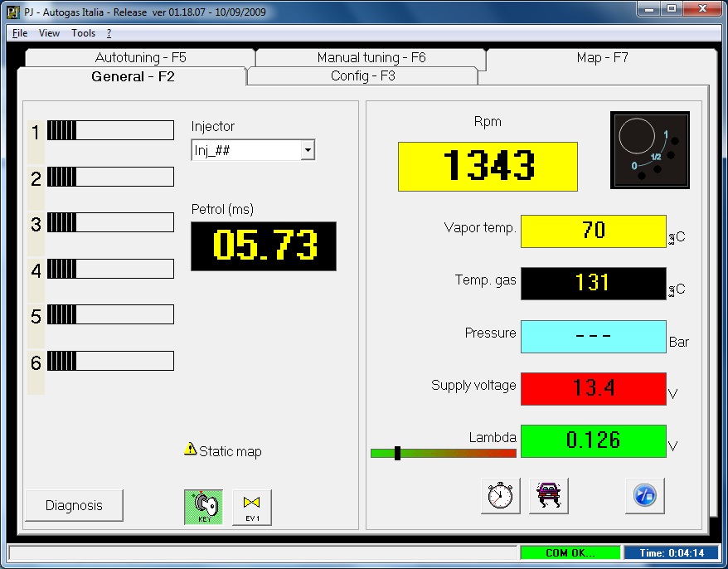Click the EV1 valve icon button
The height and width of the screenshot is (569, 728).
pos(252,507)
